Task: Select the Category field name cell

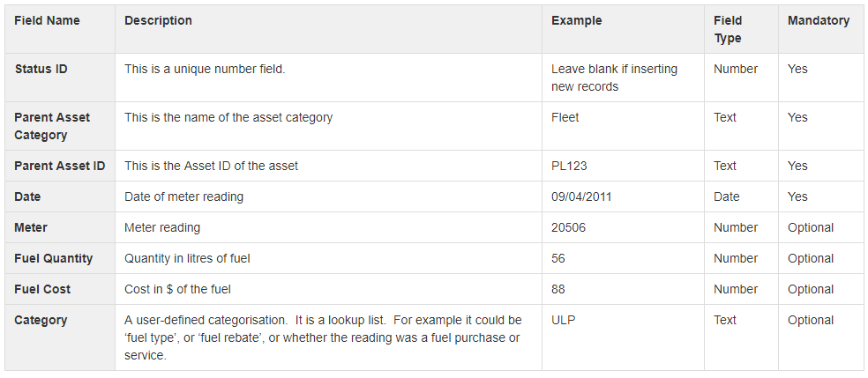Action: 60,337
